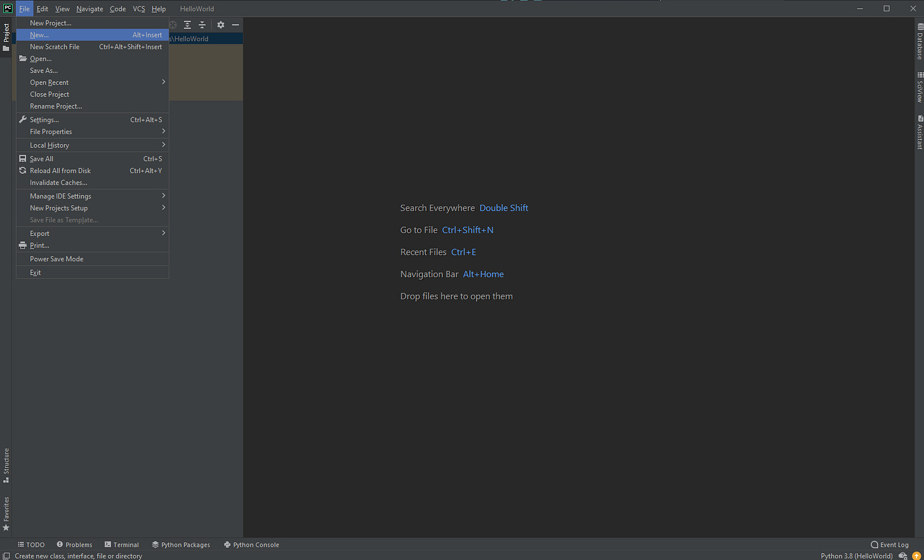Open the Python Packages tool window
This screenshot has height=560, width=924.
click(x=181, y=545)
